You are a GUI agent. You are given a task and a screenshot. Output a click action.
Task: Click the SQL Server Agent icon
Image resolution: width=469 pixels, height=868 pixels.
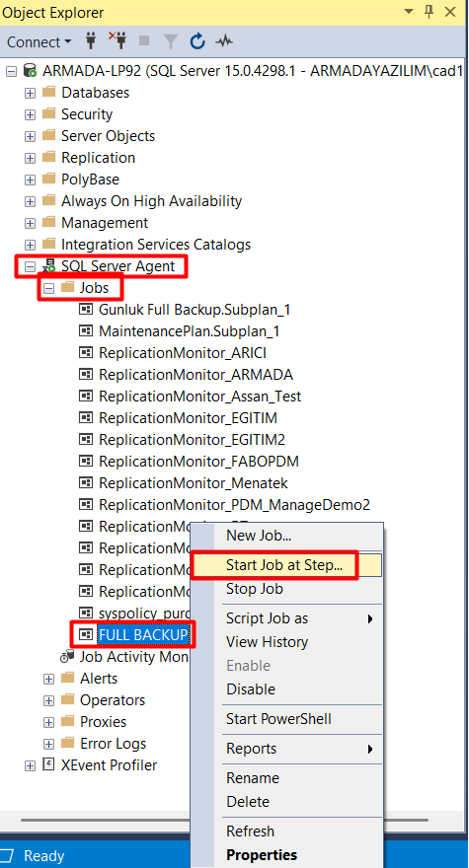pyautogui.click(x=49, y=265)
